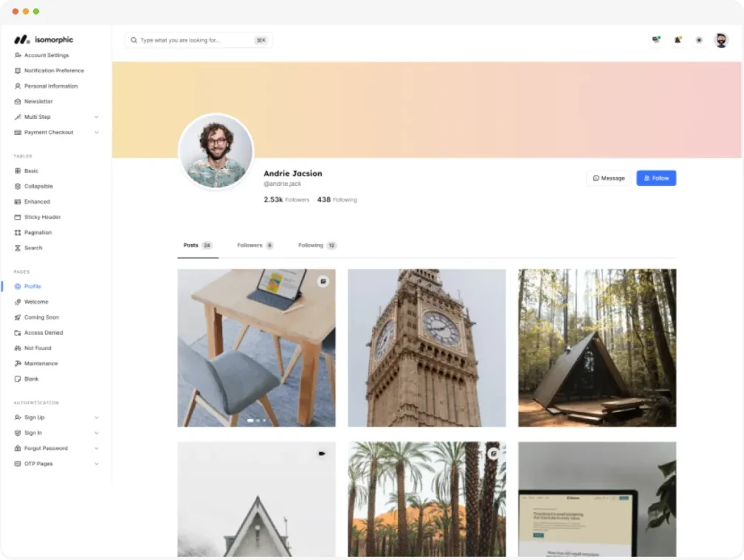
Task: Expand the Sign Up chevron
Action: [96, 418]
